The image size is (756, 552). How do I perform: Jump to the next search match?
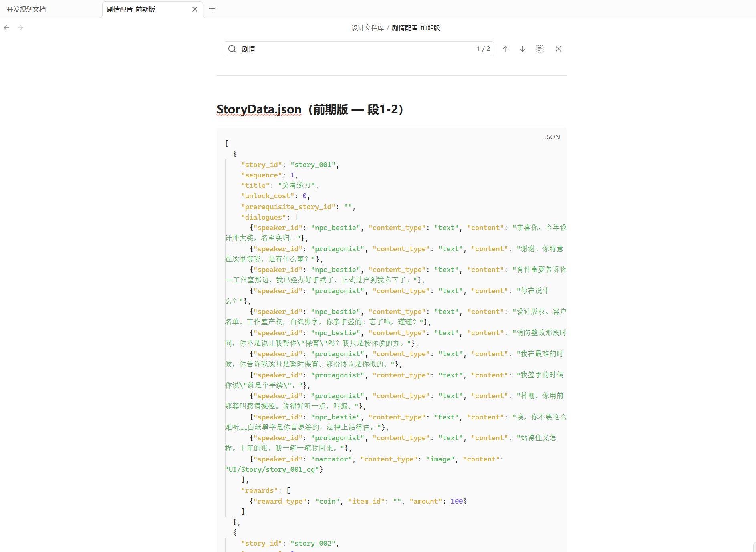tap(522, 49)
